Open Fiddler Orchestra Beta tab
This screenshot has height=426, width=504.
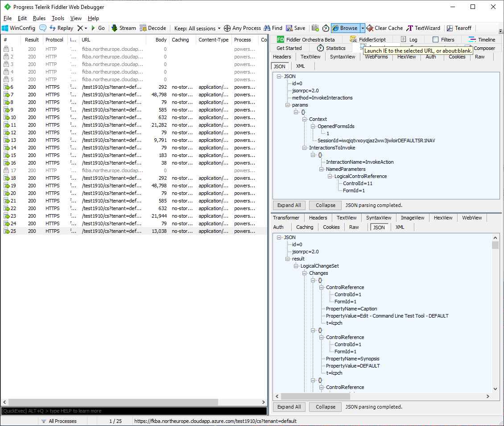click(306, 40)
